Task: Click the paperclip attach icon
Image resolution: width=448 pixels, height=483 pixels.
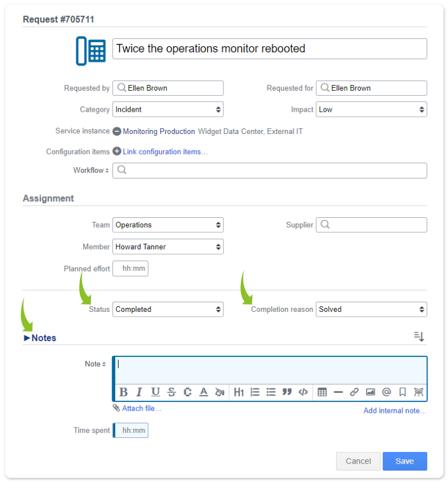Action: (x=116, y=408)
